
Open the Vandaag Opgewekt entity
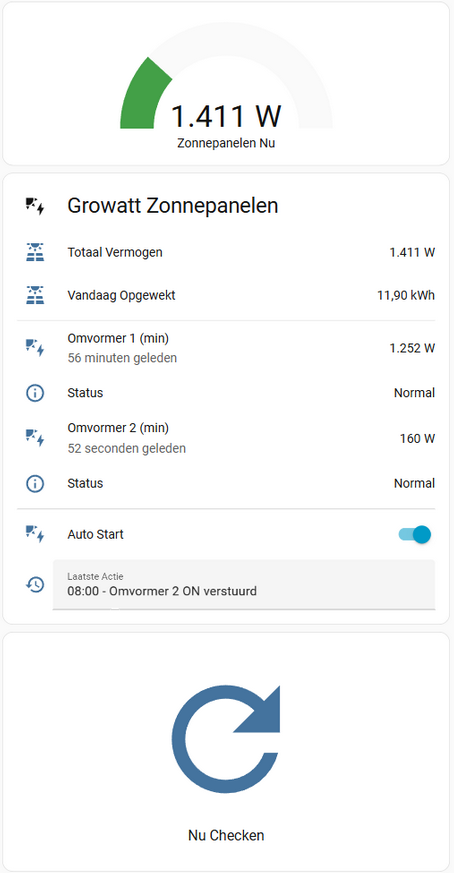point(121,295)
